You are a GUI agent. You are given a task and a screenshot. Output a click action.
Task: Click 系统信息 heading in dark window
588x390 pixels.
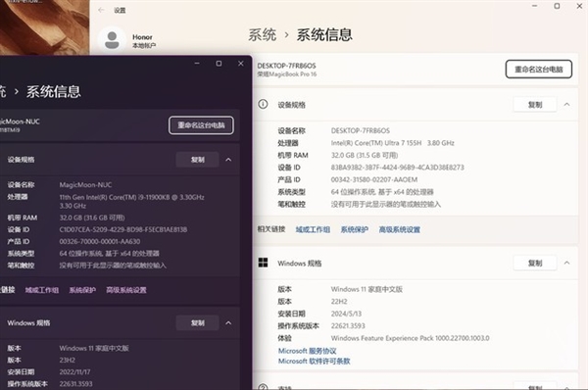[x=53, y=91]
